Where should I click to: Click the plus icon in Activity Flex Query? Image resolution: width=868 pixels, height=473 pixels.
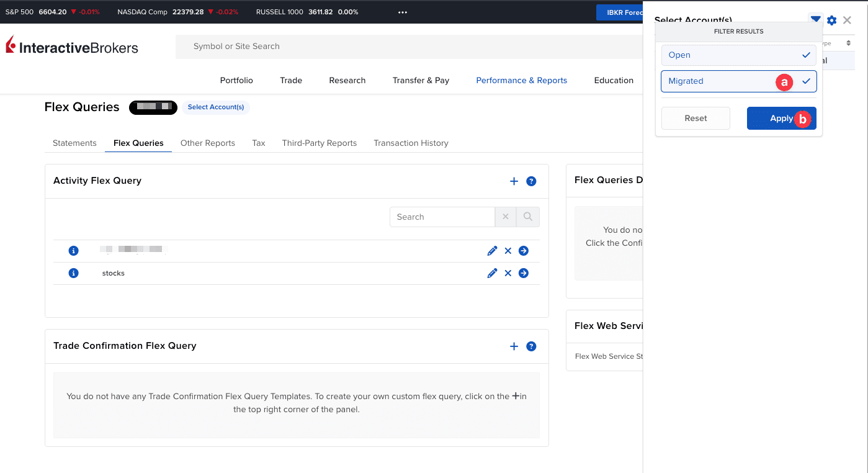pyautogui.click(x=514, y=181)
